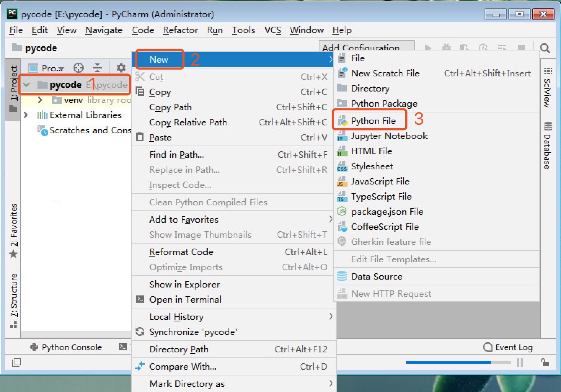Click the pause background tasks icon
The height and width of the screenshot is (392, 561).
click(x=520, y=362)
